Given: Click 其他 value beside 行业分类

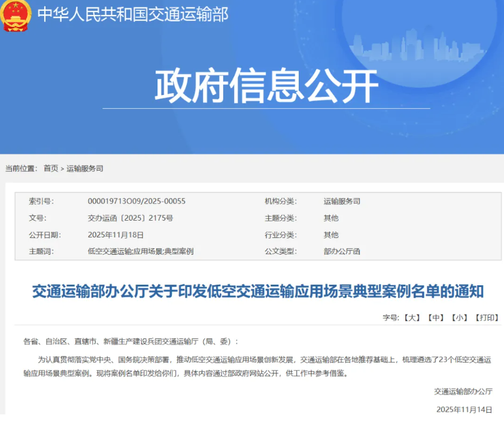Looking at the screenshot, I should click(331, 235).
